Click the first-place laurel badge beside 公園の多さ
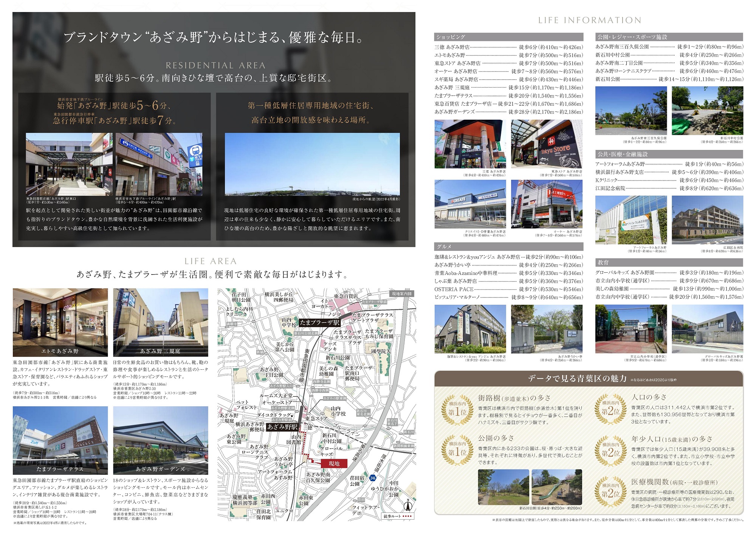The image size is (756, 534). (x=457, y=451)
